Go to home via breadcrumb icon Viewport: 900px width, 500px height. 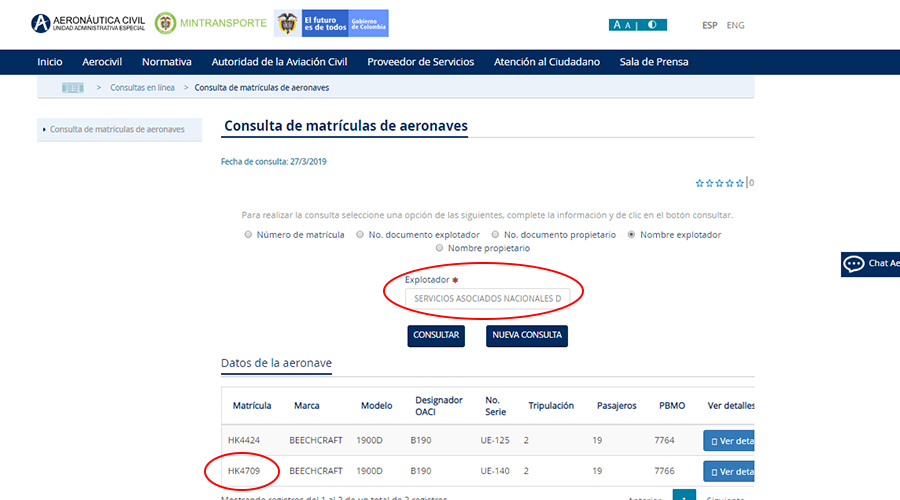point(73,88)
